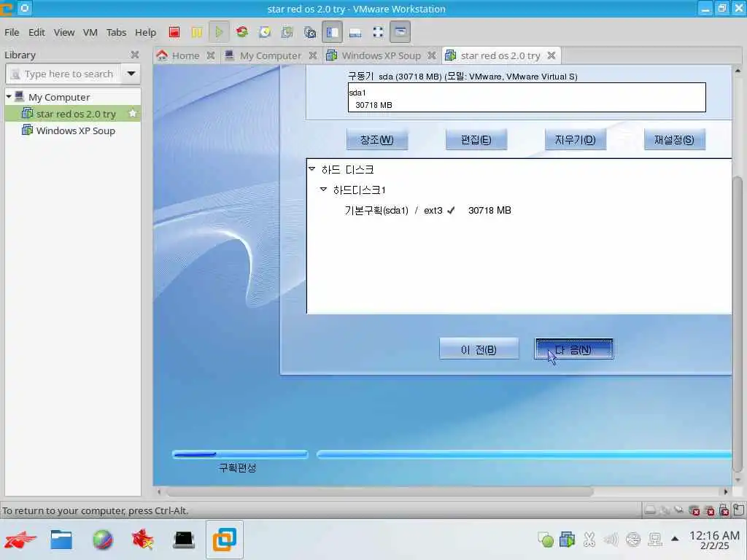Viewport: 747px width, 560px height.
Task: Collapse the 하드디스크1 tree node
Action: click(323, 190)
